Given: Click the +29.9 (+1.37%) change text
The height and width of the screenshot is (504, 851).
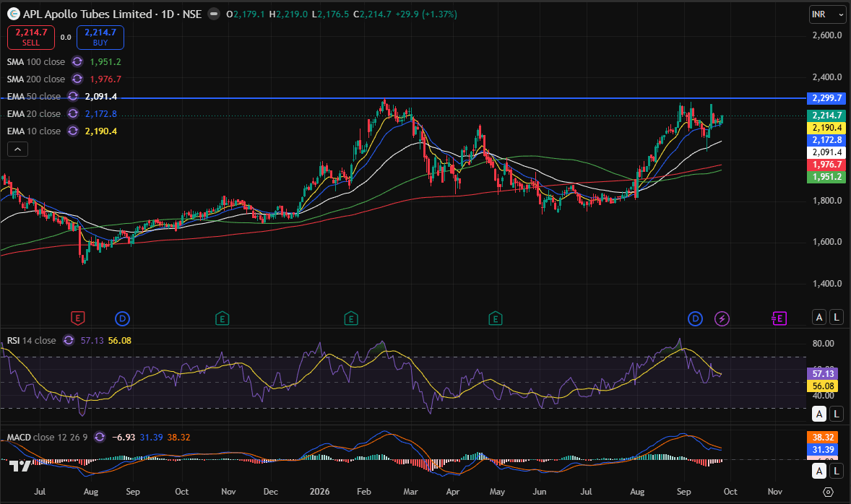Looking at the screenshot, I should (x=426, y=14).
